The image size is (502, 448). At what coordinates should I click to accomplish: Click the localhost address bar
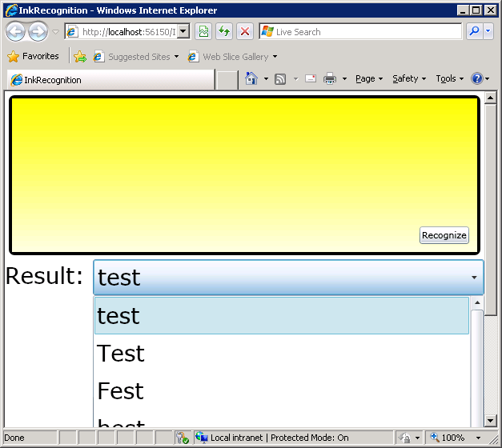click(x=121, y=32)
